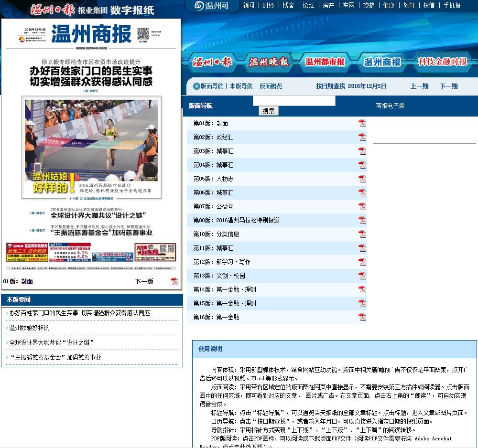Switch to 科技金融时报 newspaper tab
The height and width of the screenshot is (448, 478).
[x=442, y=62]
